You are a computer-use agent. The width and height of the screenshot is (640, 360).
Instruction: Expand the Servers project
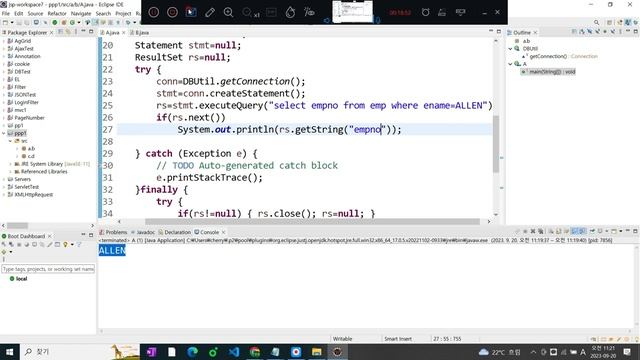click(x=4, y=179)
